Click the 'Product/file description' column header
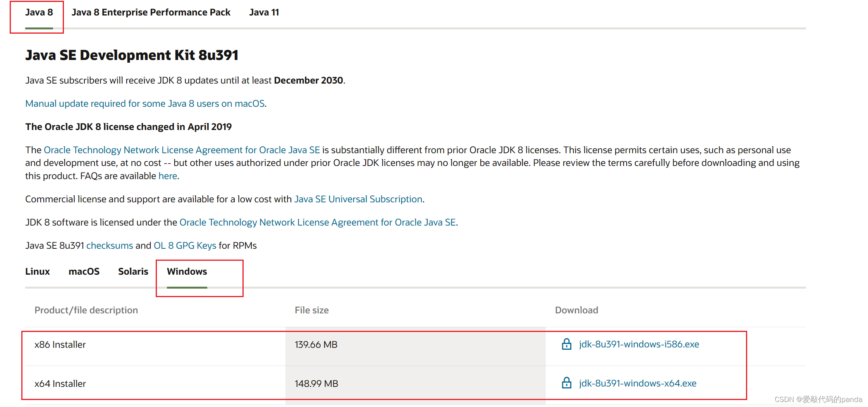 point(86,310)
